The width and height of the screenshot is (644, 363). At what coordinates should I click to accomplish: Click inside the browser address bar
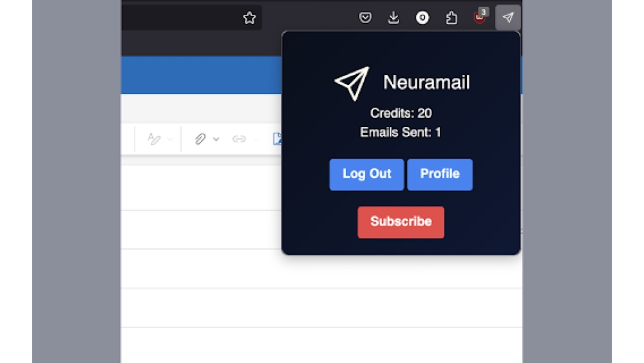191,17
